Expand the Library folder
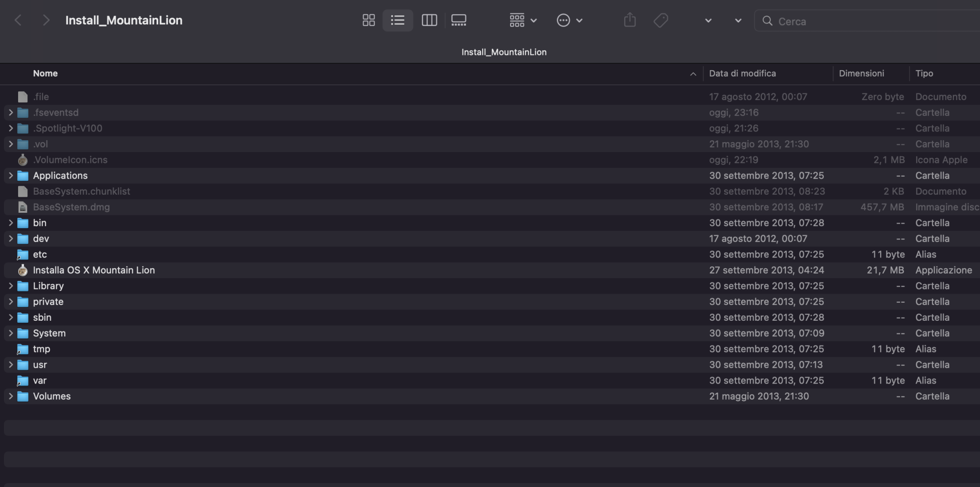Viewport: 980px width, 487px height. 11,286
